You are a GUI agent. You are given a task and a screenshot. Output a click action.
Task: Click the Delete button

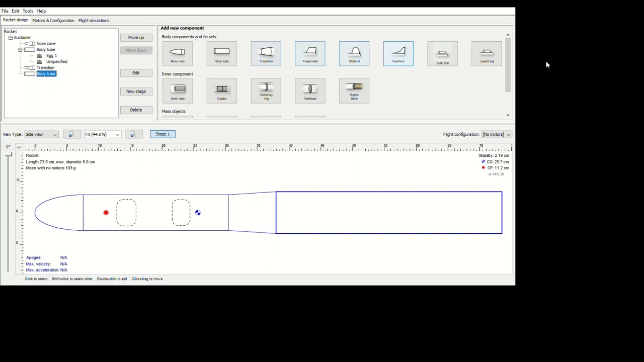(136, 110)
